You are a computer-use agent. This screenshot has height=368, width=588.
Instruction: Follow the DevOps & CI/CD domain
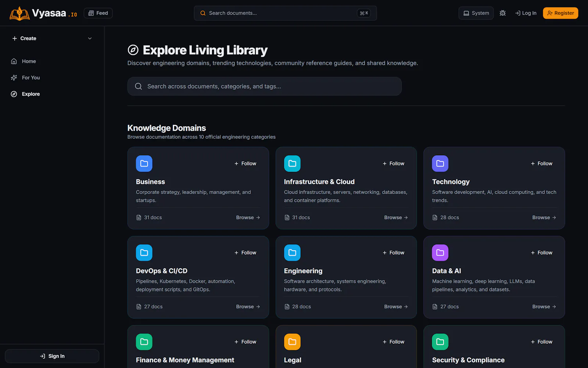click(245, 252)
